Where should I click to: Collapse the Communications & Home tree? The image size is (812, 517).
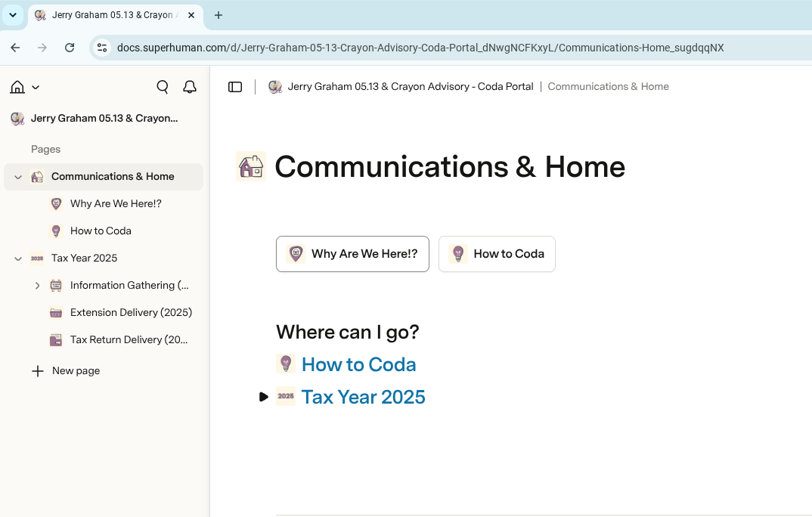[x=18, y=177]
